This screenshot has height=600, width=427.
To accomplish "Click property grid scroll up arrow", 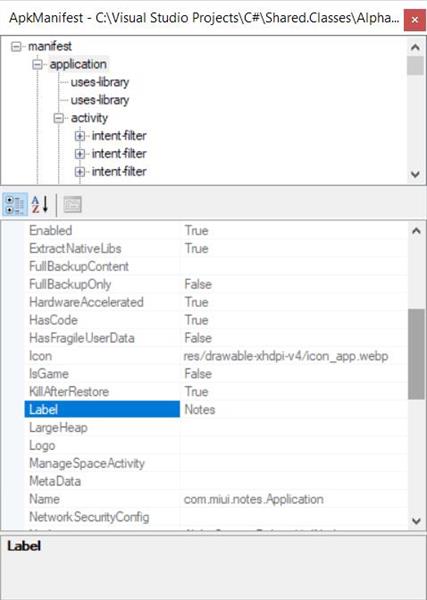I will pyautogui.click(x=416, y=231).
